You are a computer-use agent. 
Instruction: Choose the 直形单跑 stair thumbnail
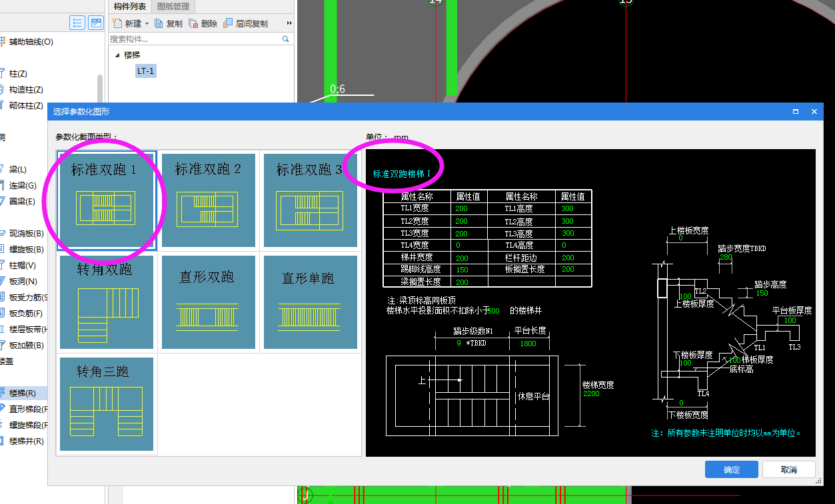(311, 302)
